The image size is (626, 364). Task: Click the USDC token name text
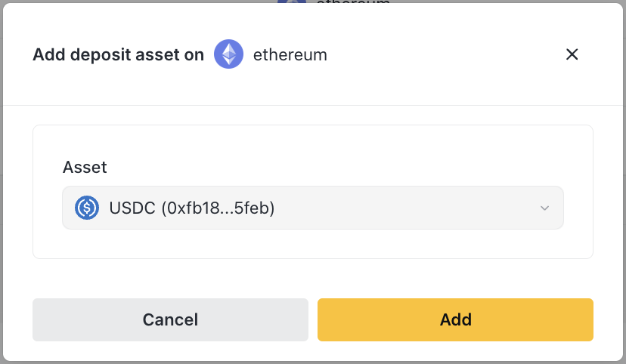pyautogui.click(x=132, y=208)
